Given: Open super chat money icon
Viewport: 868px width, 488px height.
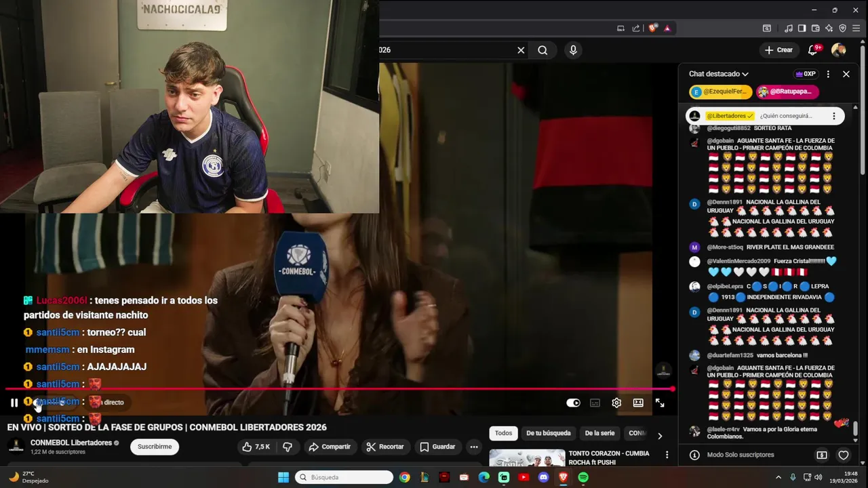Looking at the screenshot, I should [x=822, y=455].
